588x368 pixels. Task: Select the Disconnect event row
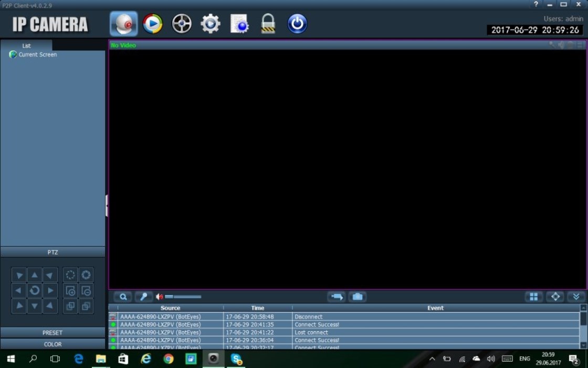tap(344, 316)
